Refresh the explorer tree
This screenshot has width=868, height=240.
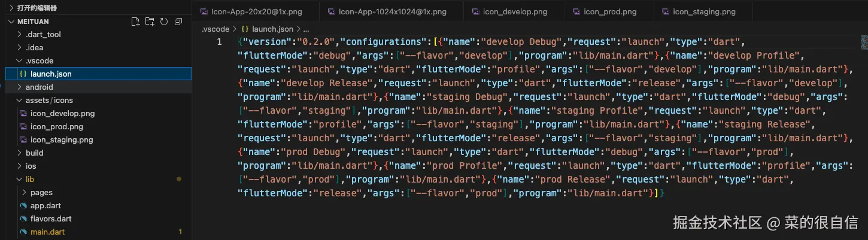point(164,22)
